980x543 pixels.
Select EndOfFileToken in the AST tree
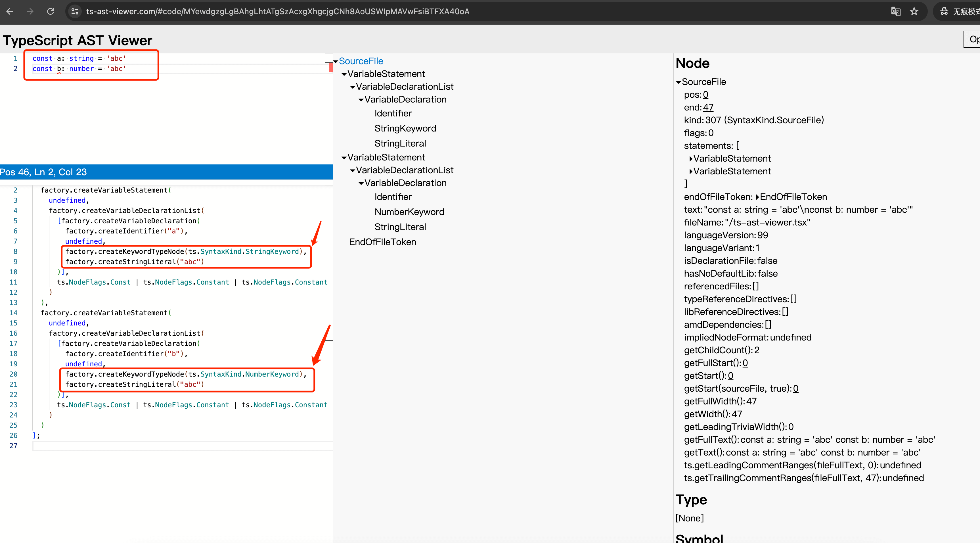coord(382,242)
